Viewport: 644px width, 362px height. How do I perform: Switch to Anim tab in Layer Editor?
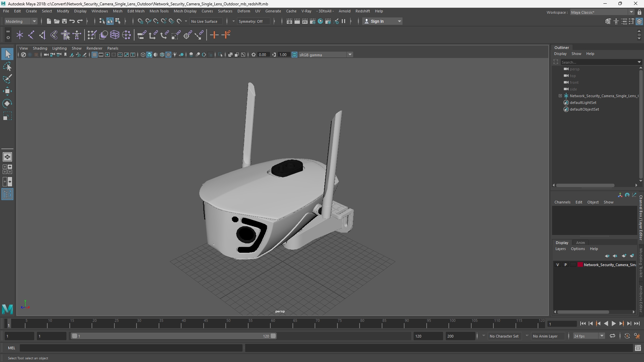tap(580, 243)
